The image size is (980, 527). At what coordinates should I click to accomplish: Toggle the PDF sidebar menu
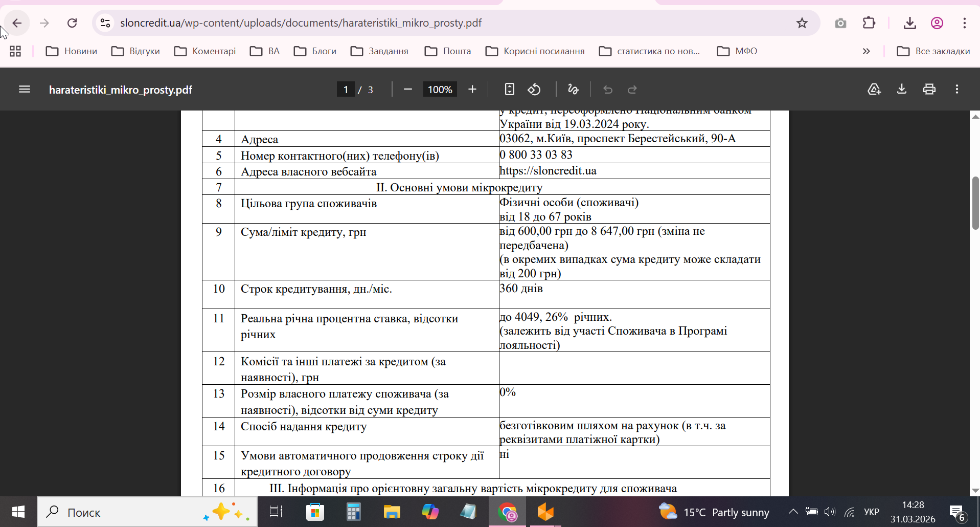[25, 90]
